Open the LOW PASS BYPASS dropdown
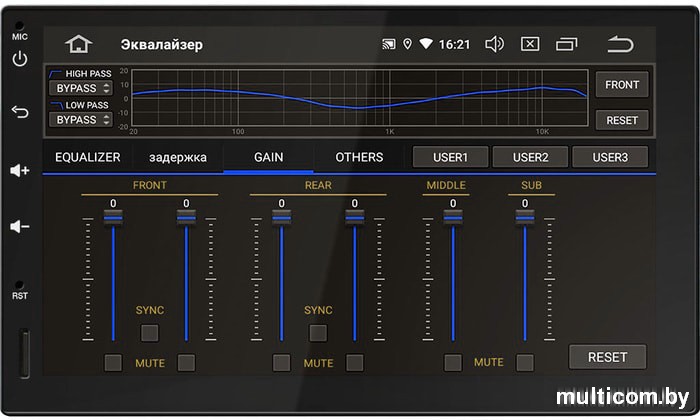The image size is (700, 420). point(81,120)
